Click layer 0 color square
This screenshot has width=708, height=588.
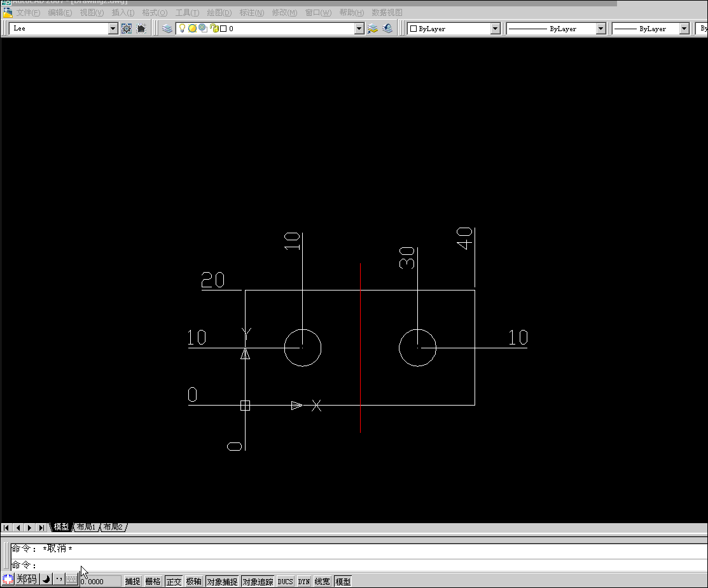tap(223, 29)
